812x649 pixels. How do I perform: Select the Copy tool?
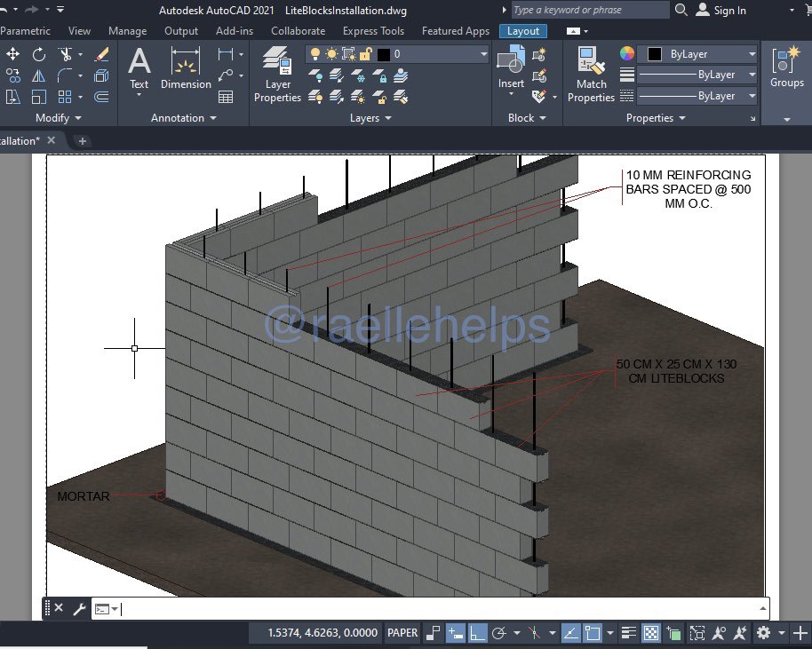(13, 75)
